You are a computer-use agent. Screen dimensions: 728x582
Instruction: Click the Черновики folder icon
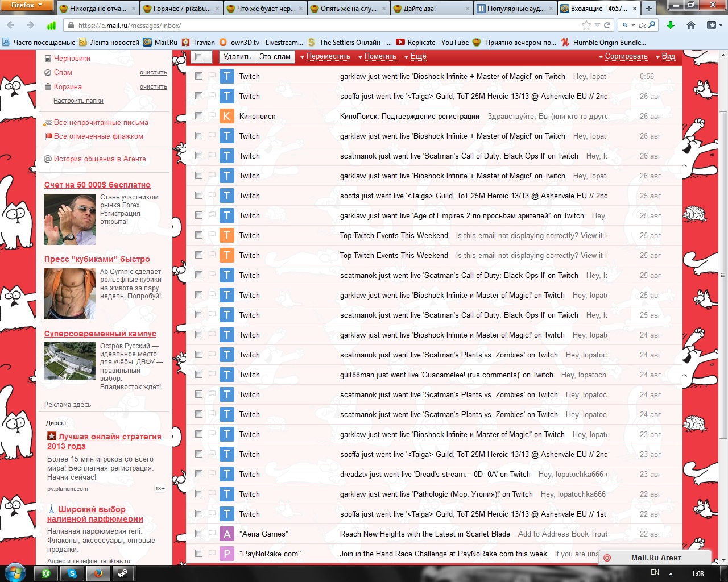point(48,58)
